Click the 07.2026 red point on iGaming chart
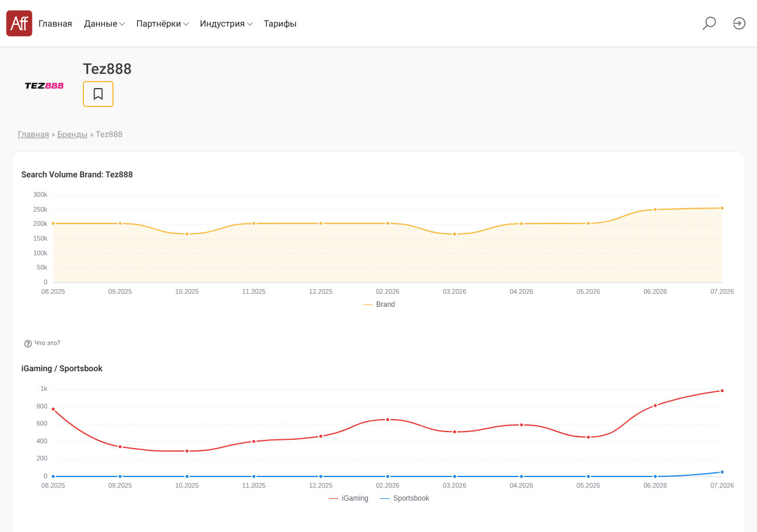The height and width of the screenshot is (532, 757). pyautogui.click(x=722, y=391)
